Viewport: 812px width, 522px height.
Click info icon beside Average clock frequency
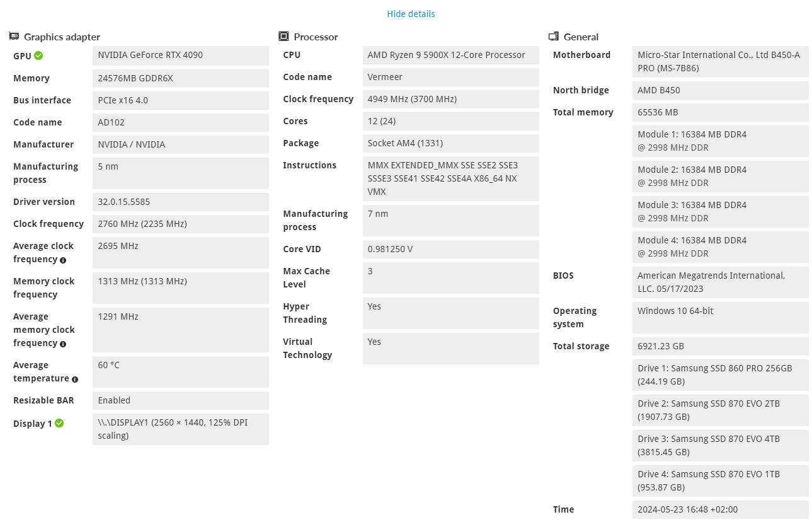pyautogui.click(x=63, y=260)
